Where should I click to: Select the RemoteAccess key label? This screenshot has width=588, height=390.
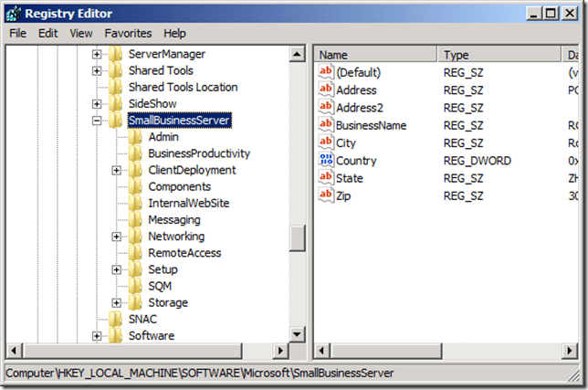click(184, 253)
